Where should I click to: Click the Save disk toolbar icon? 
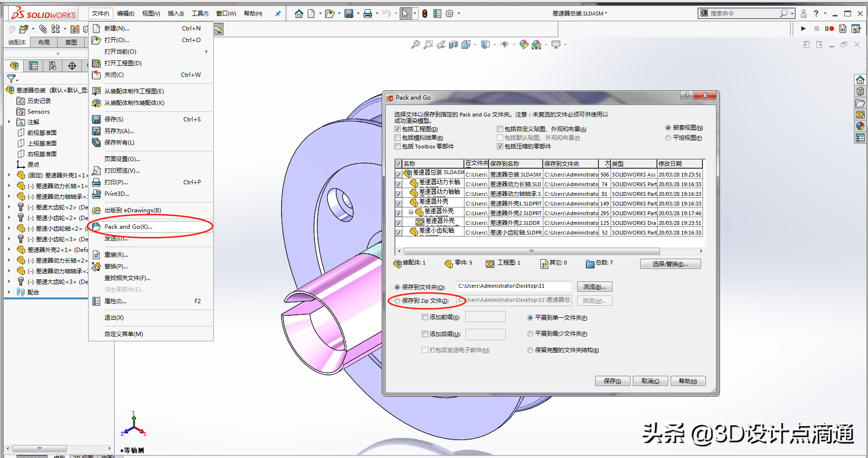pos(348,14)
